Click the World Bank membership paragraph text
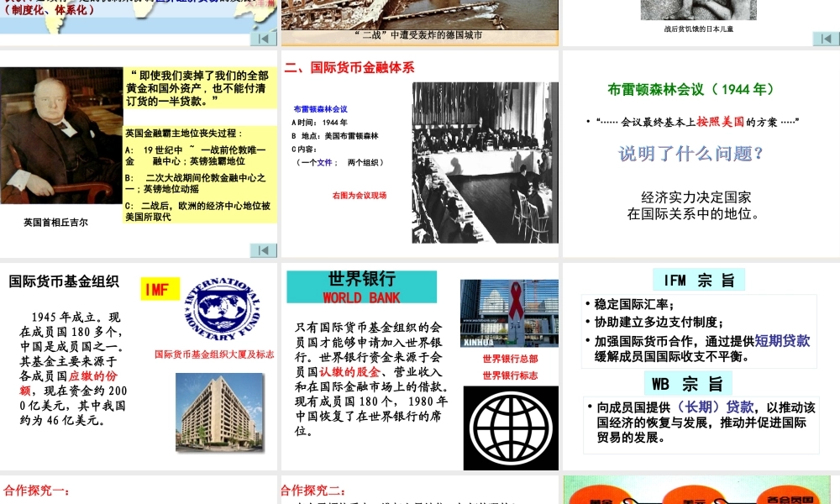The width and height of the screenshot is (840, 504). 370,379
